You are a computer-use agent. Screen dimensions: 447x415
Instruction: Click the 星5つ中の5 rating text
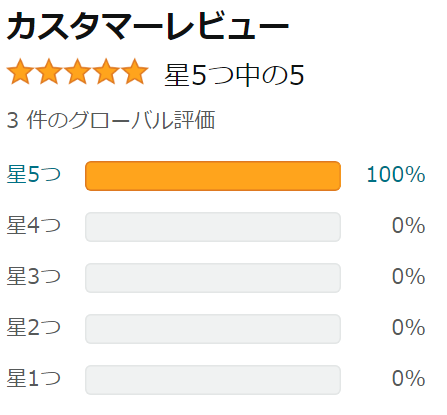click(x=234, y=75)
